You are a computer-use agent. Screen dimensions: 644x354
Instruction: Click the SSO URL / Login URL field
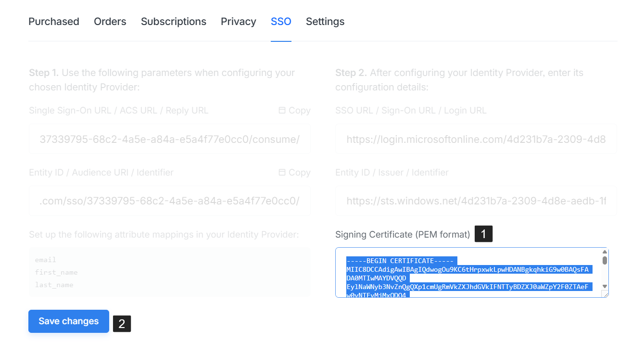pyautogui.click(x=476, y=139)
